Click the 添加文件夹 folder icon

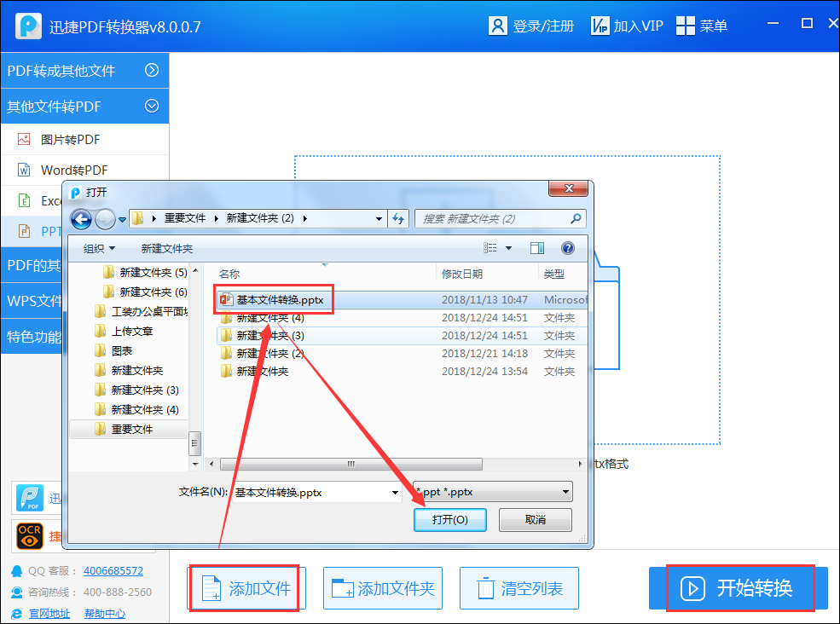342,588
